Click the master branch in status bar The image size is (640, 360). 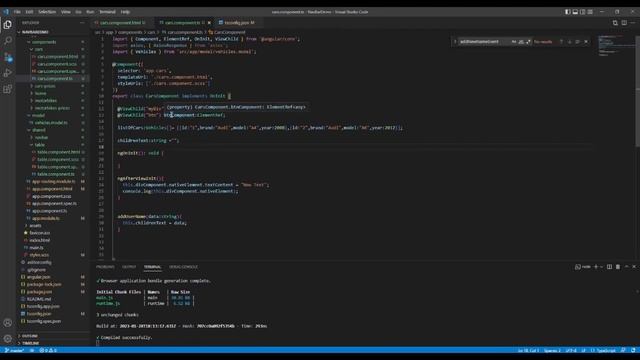pos(15,350)
